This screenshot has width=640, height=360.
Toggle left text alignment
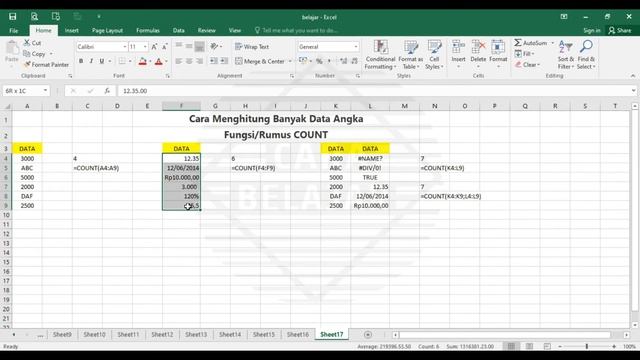(179, 61)
